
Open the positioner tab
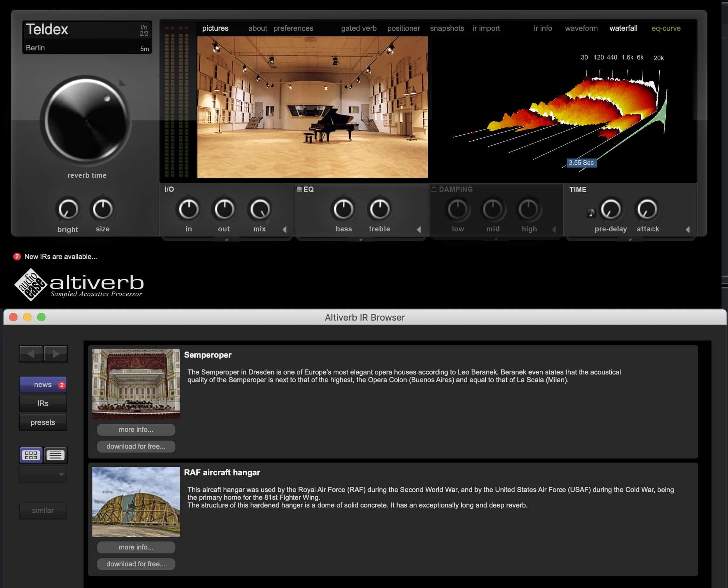coord(404,28)
